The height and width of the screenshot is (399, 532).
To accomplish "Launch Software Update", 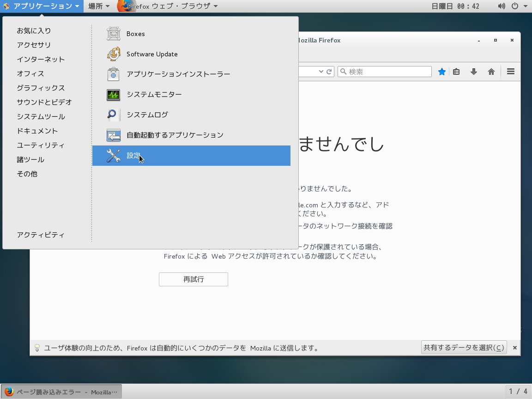I will tap(191, 54).
